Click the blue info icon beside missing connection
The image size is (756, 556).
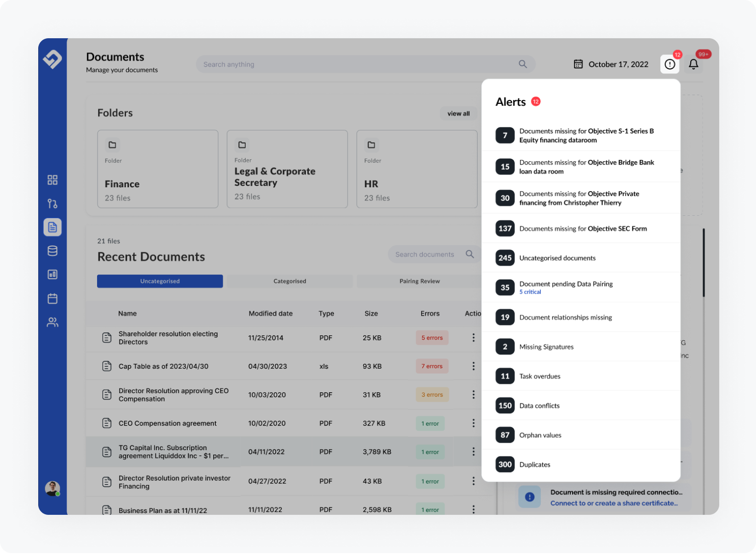529,497
